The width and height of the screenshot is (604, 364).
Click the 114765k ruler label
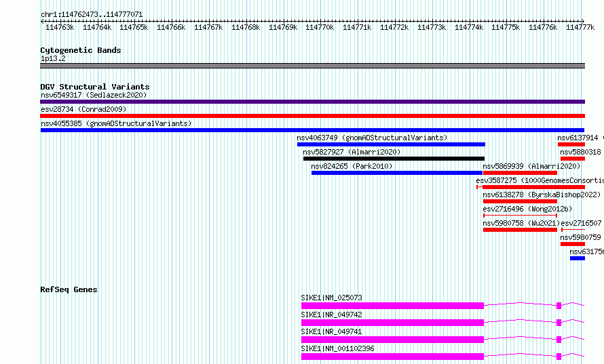point(134,28)
